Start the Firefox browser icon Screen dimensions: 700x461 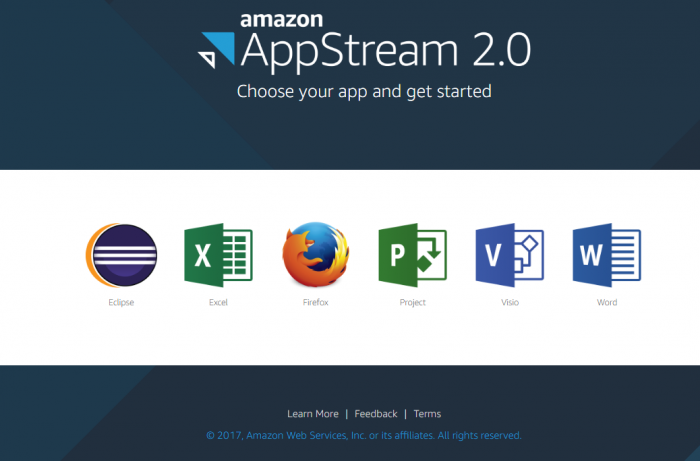(x=316, y=254)
